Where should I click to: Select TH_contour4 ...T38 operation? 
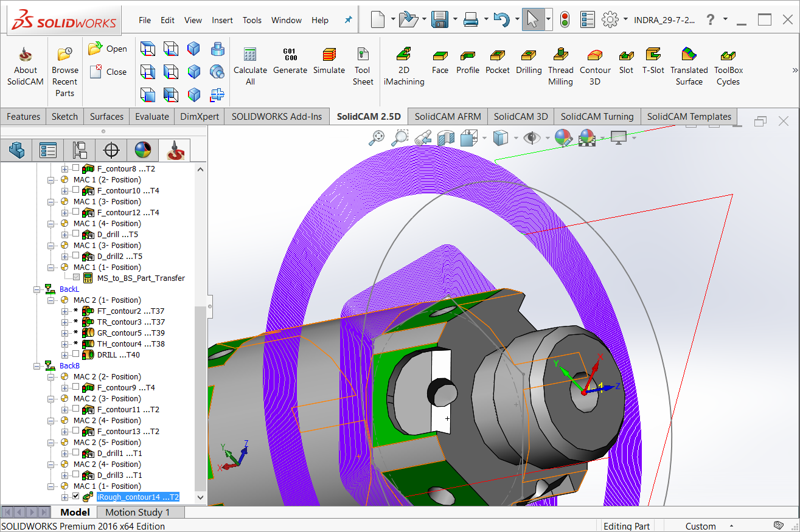131,344
